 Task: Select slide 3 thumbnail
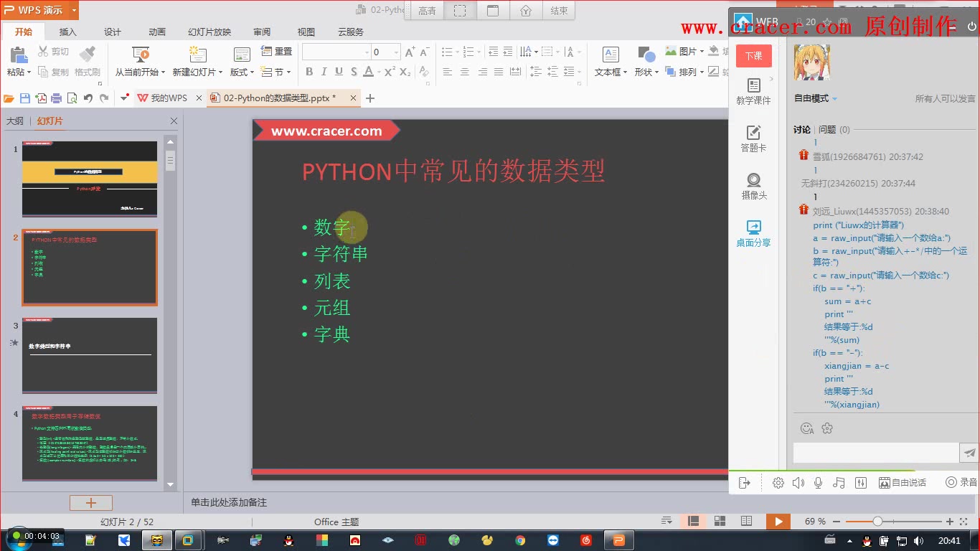coord(90,356)
